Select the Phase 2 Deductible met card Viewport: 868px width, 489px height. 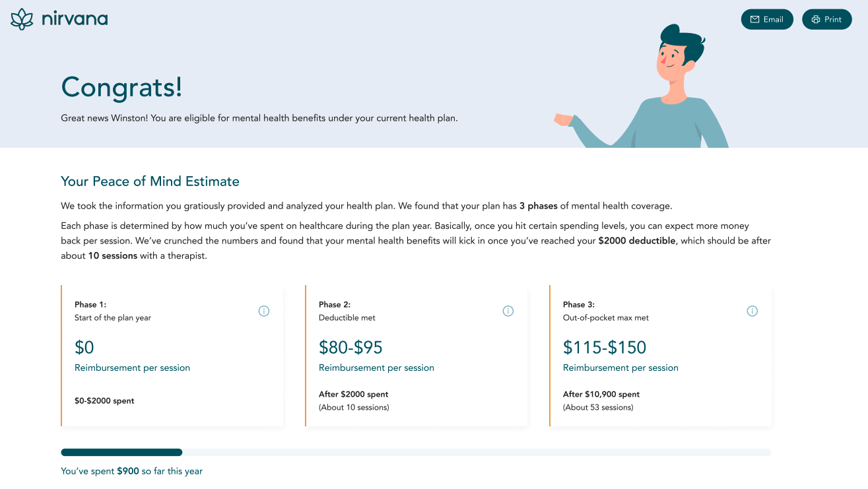pyautogui.click(x=417, y=356)
